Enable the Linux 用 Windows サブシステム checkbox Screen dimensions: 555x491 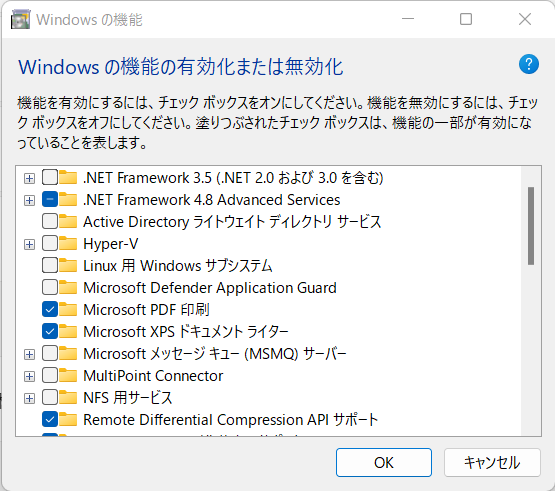(x=50, y=266)
